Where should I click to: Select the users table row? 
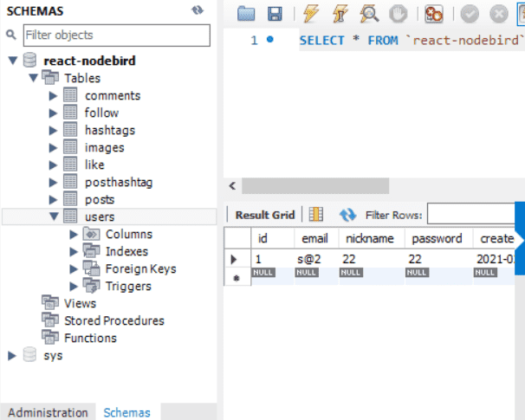(109, 216)
